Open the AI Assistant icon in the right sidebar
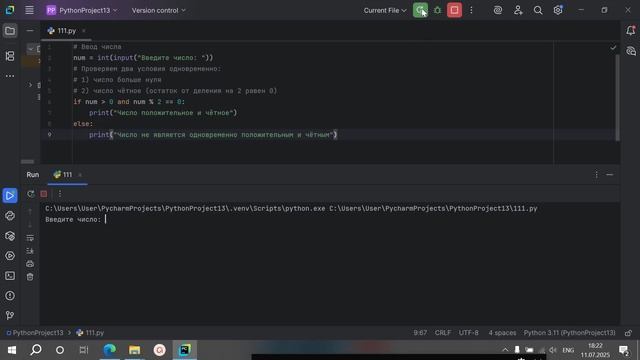Viewport: 640px width, 360px height. pyautogui.click(x=631, y=51)
